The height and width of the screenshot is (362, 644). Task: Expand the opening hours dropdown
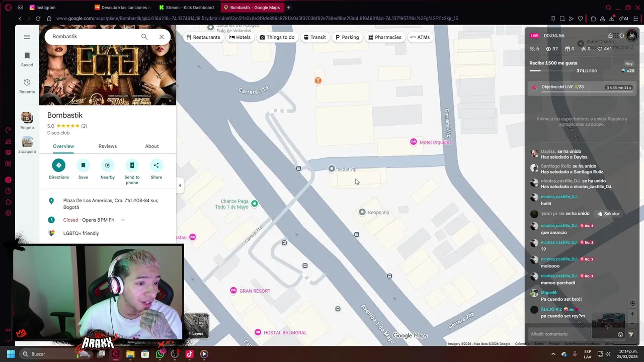(x=123, y=220)
